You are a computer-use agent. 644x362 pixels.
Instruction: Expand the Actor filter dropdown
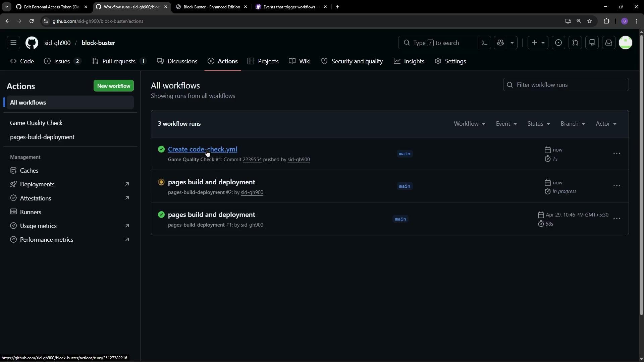[606, 124]
